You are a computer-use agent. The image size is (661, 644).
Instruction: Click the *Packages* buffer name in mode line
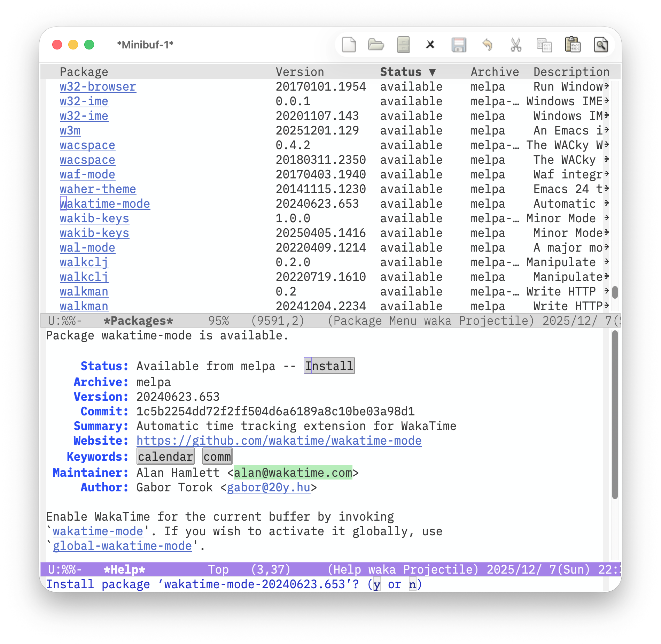(x=138, y=321)
